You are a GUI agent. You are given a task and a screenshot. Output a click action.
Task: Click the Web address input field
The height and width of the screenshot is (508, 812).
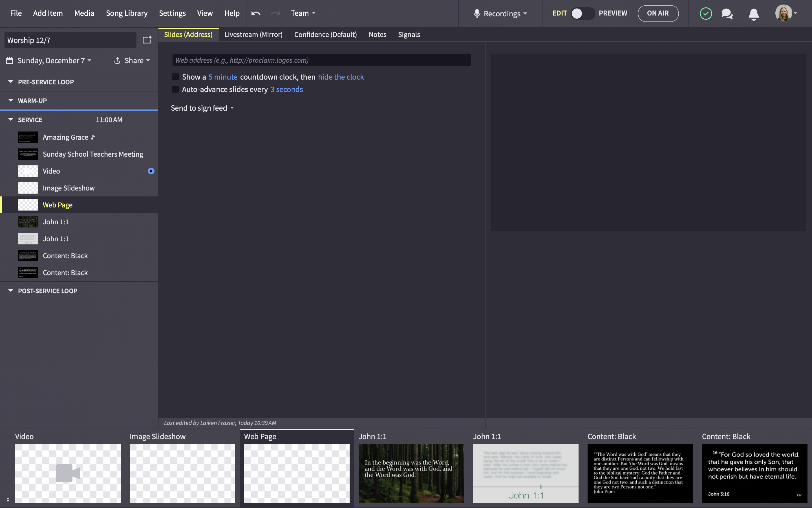(321, 60)
